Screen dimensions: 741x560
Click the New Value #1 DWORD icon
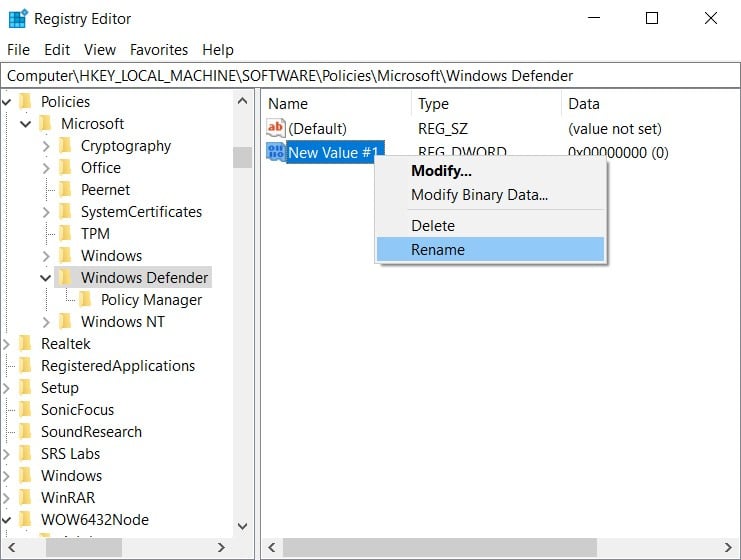click(x=276, y=152)
